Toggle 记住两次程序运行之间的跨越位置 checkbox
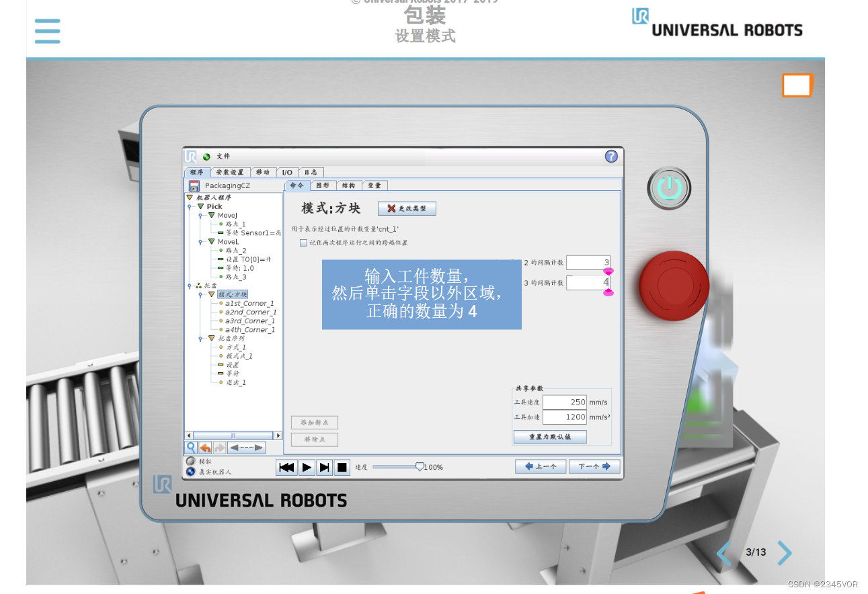Screen dimensions: 868x594 click(x=303, y=243)
